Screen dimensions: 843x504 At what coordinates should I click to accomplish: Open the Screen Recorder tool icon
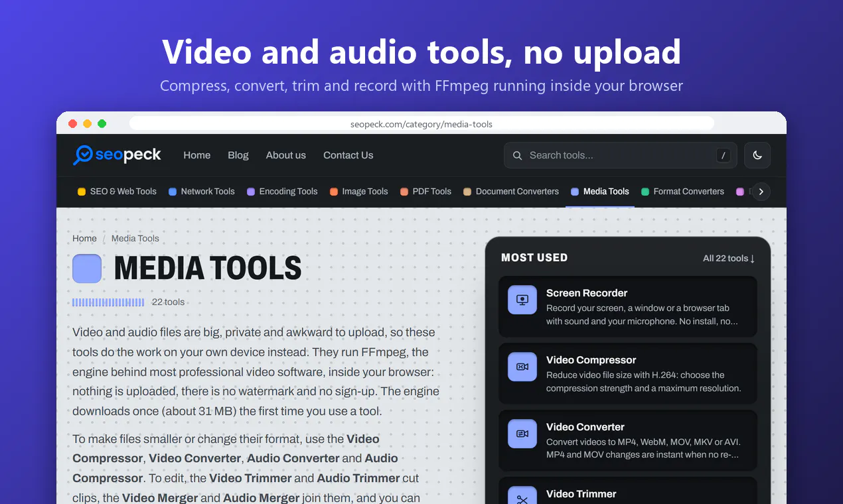point(522,300)
